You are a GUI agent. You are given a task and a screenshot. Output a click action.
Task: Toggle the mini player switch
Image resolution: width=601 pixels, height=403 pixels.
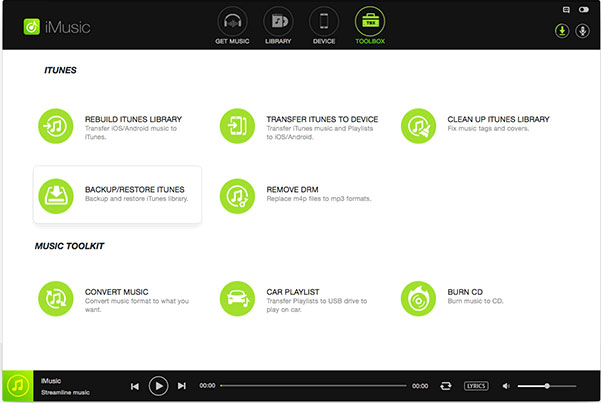[584, 9]
